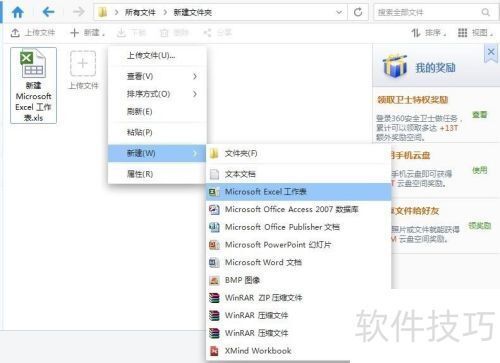
Task: Close the 我的奖励 panel
Action: coord(491,52)
